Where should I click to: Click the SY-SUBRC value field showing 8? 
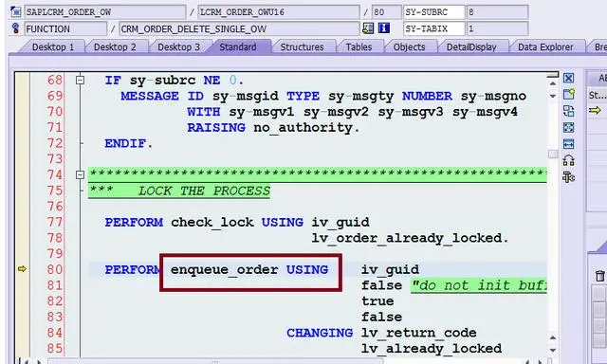pyautogui.click(x=497, y=12)
